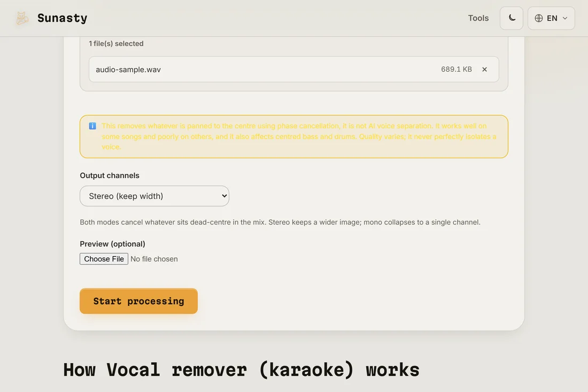The width and height of the screenshot is (588, 392).
Task: Click the globe icon in language selector
Action: coord(538,18)
